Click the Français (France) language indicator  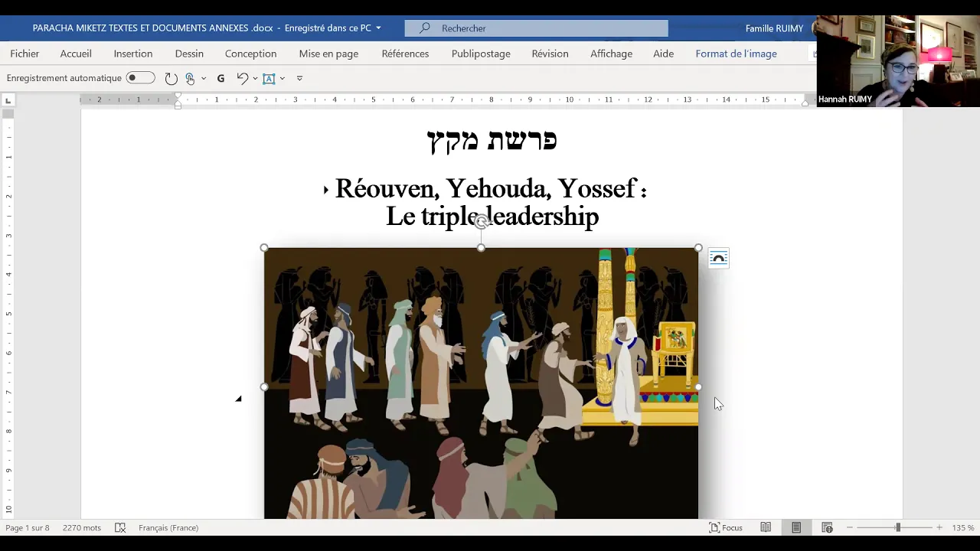[x=168, y=528]
